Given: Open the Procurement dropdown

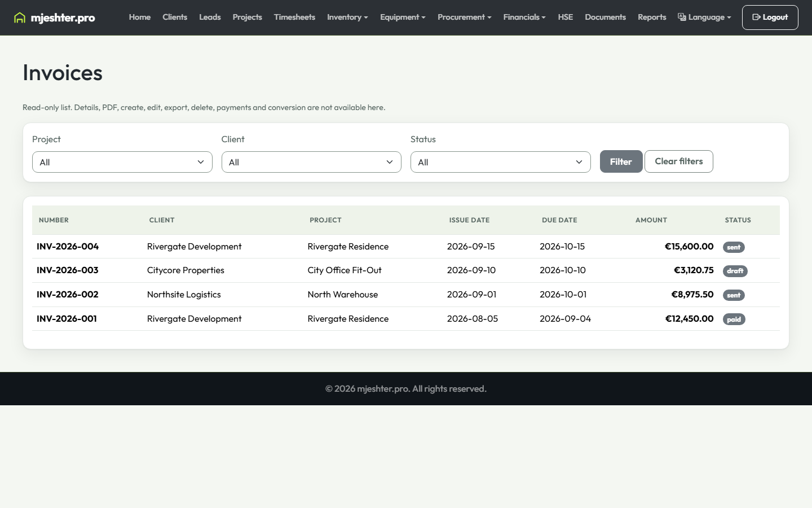Looking at the screenshot, I should [465, 17].
